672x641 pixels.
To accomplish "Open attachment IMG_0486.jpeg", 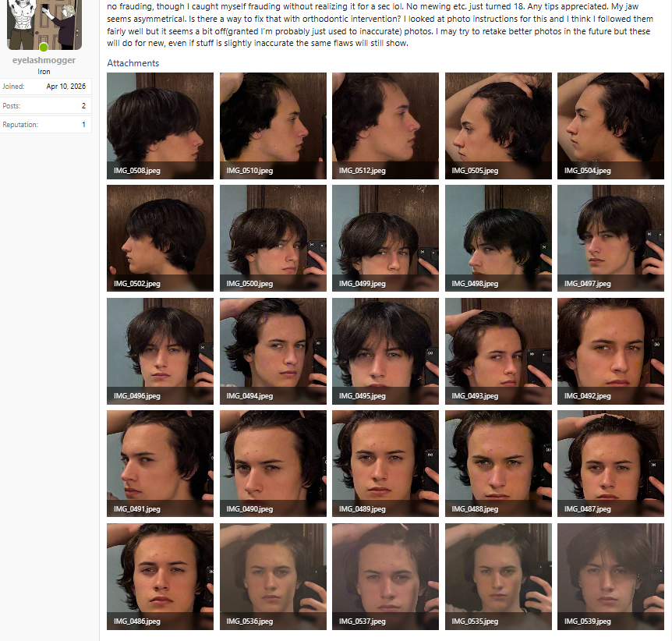I will tap(160, 576).
